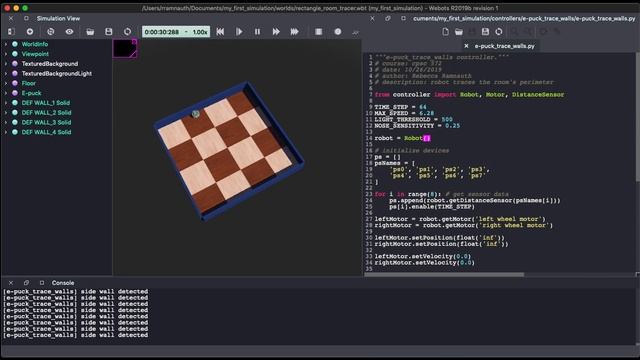Screen dimensions: 640x360
Task: Click the simulation time and speed display
Action: tap(176, 32)
